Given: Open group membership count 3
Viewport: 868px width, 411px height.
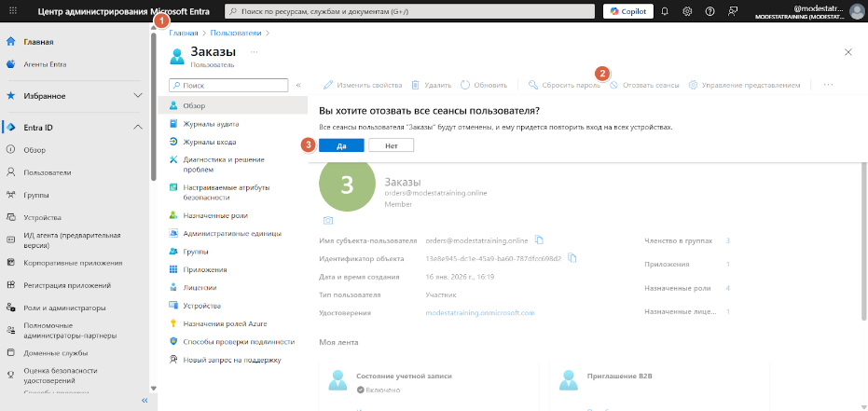Looking at the screenshot, I should tap(728, 240).
